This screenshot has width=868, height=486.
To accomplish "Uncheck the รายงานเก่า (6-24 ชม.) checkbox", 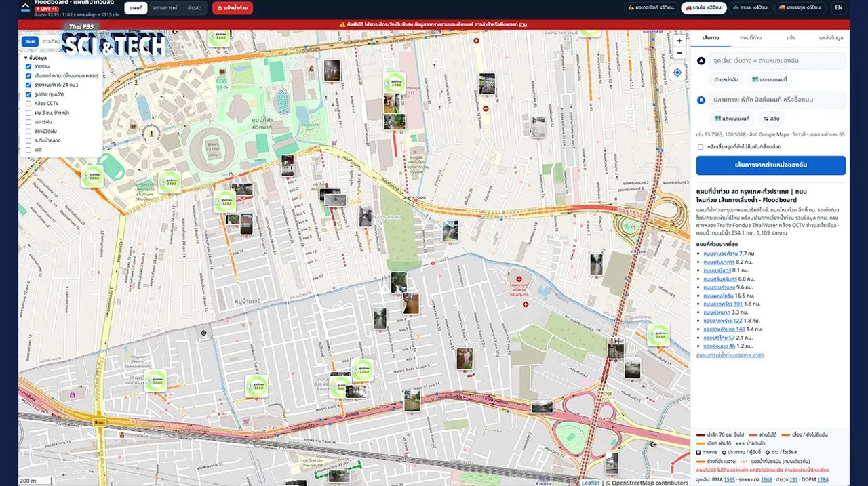I will (28, 85).
